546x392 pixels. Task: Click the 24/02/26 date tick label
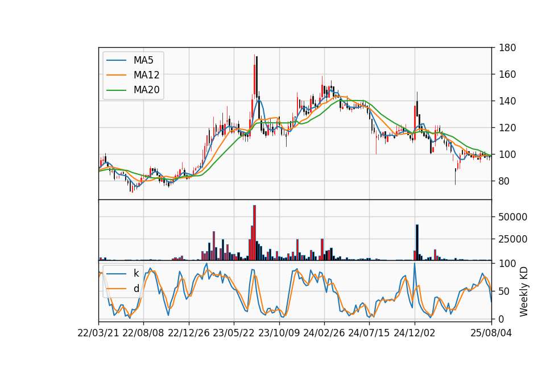coord(324,333)
